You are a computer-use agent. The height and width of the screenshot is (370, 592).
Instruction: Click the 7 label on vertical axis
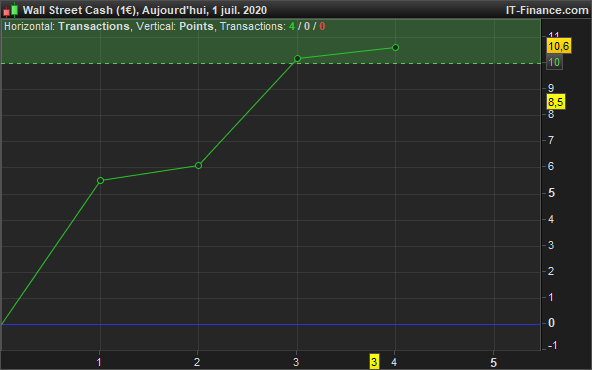click(551, 140)
